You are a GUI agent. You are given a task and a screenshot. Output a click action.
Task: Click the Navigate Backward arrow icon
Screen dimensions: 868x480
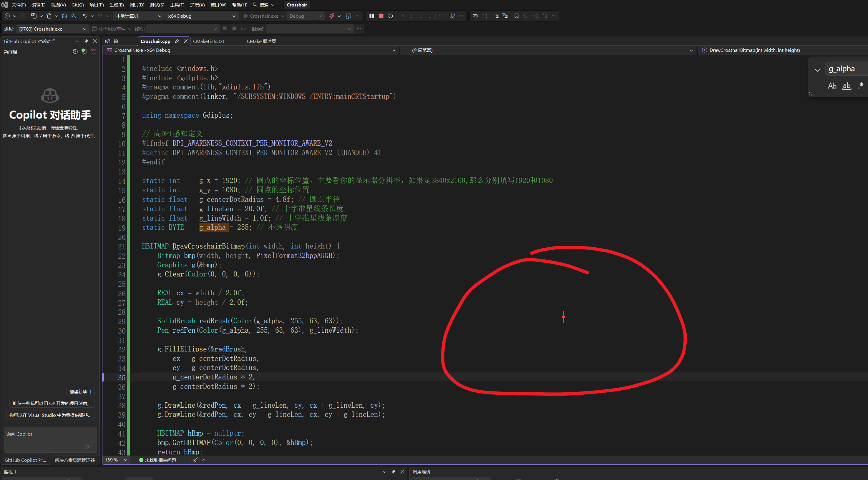pos(7,16)
